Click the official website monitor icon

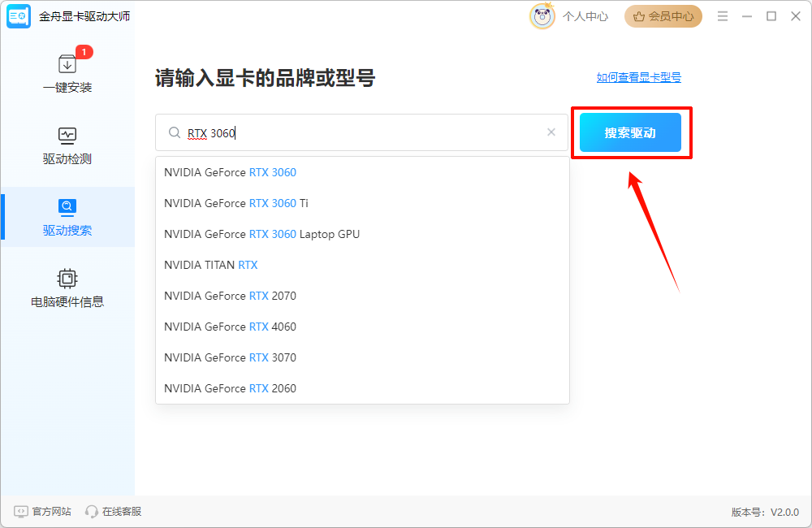pos(21,512)
